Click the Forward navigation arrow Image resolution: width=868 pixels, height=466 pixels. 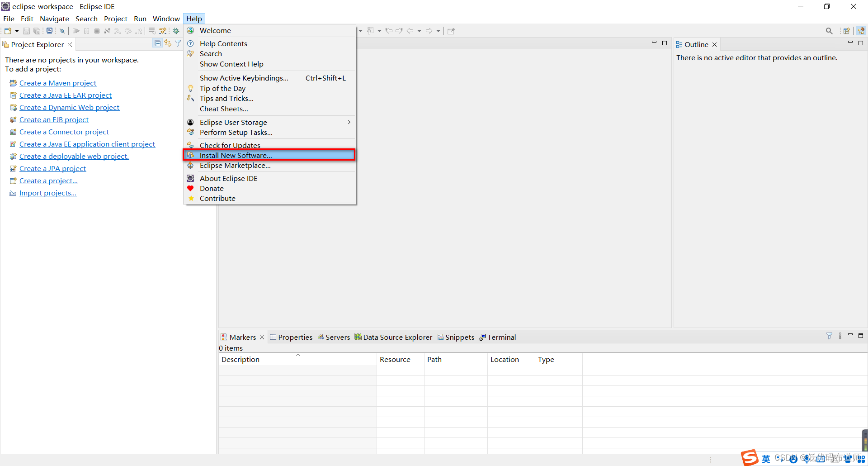click(429, 31)
